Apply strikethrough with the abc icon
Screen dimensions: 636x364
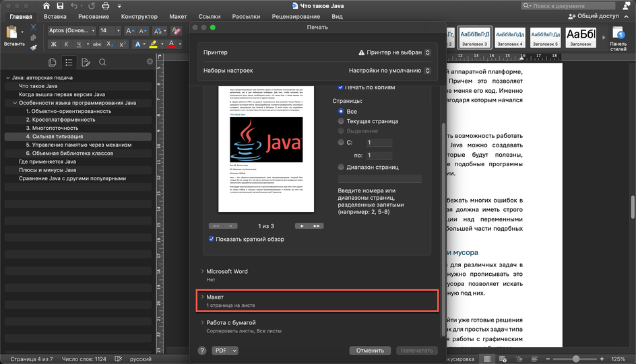point(97,44)
